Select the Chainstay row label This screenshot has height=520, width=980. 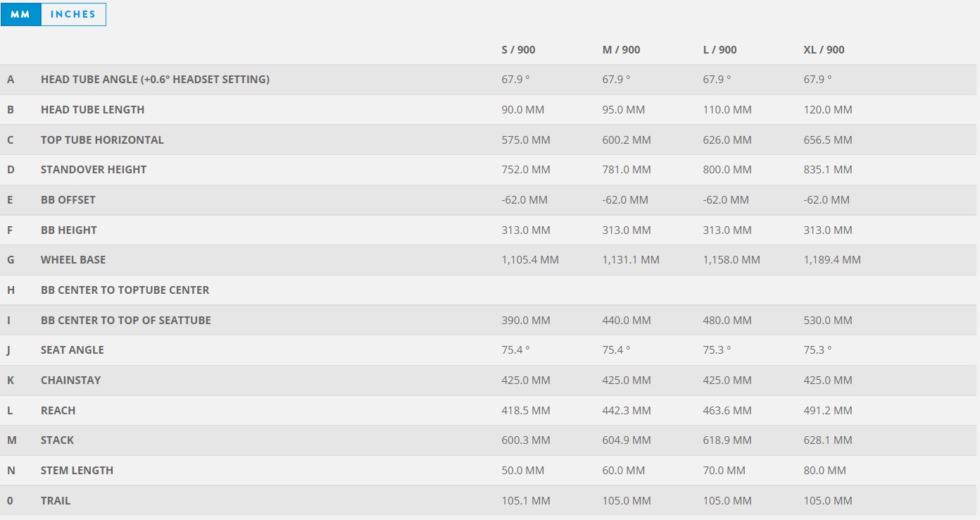[70, 380]
